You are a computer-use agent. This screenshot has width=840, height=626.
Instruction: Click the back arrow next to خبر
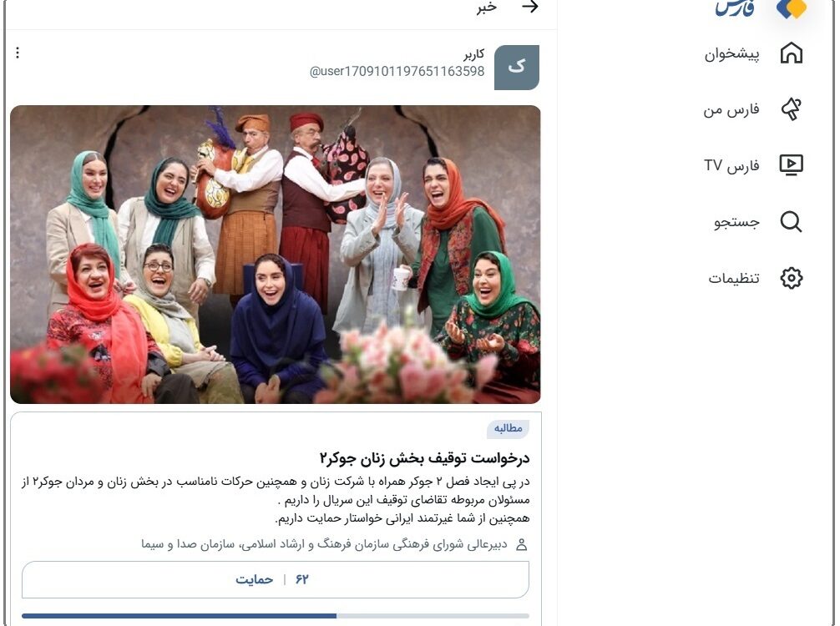[x=530, y=7]
